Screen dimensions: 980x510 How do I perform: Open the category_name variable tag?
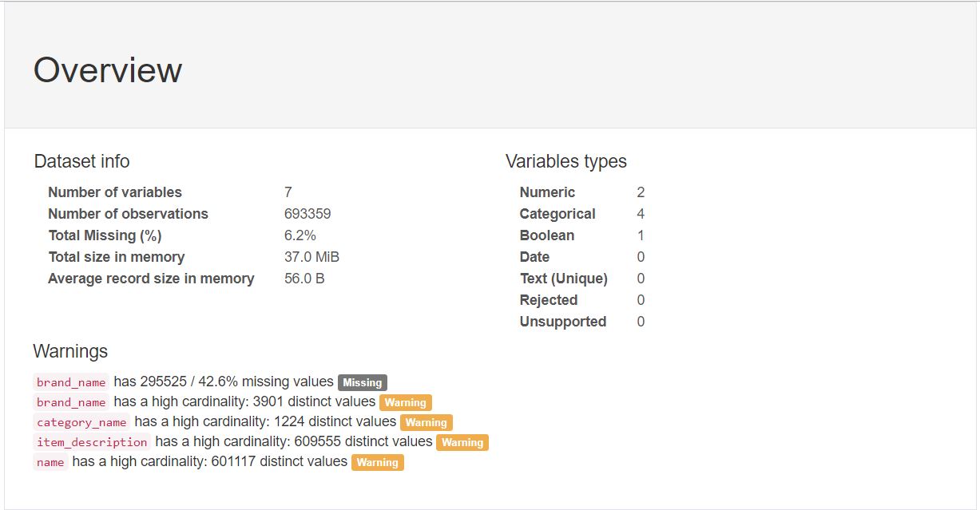point(81,422)
